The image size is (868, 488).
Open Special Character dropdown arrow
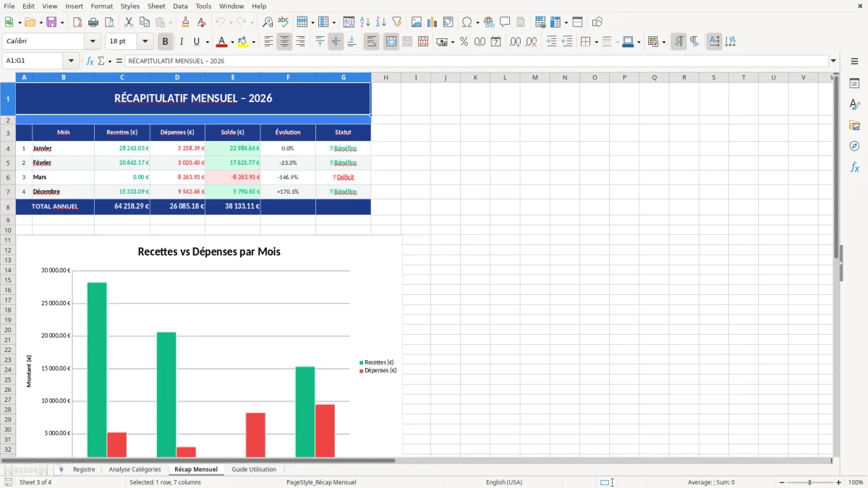pyautogui.click(x=477, y=22)
